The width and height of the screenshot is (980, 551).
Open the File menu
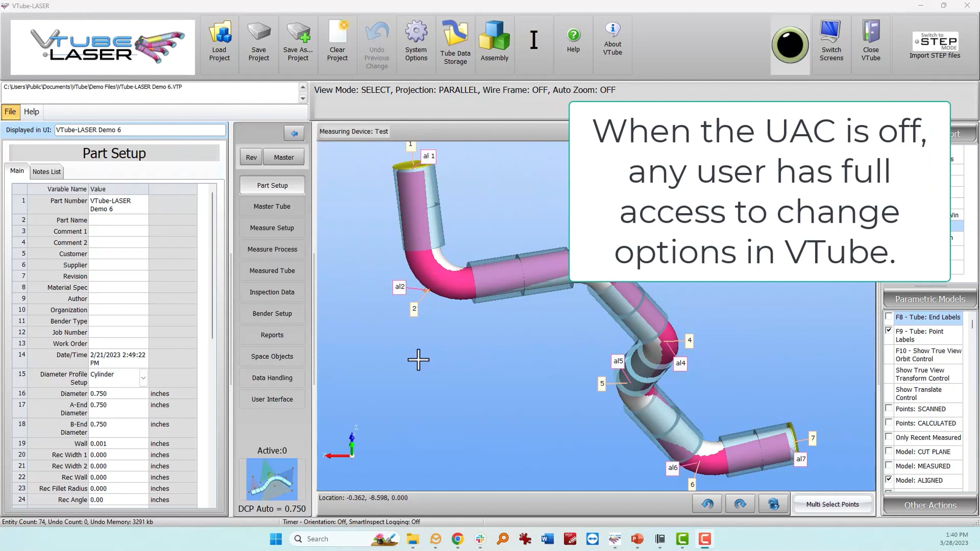coord(10,112)
